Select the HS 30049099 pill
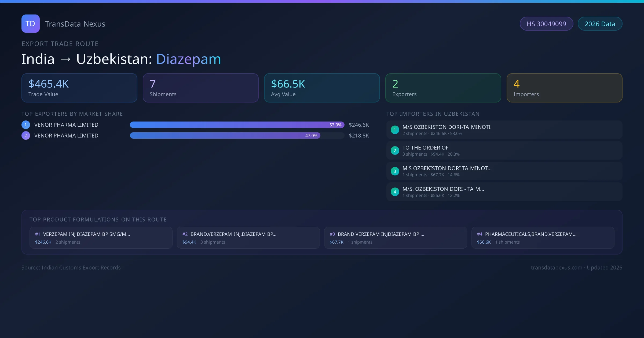The image size is (644, 338). [546, 24]
